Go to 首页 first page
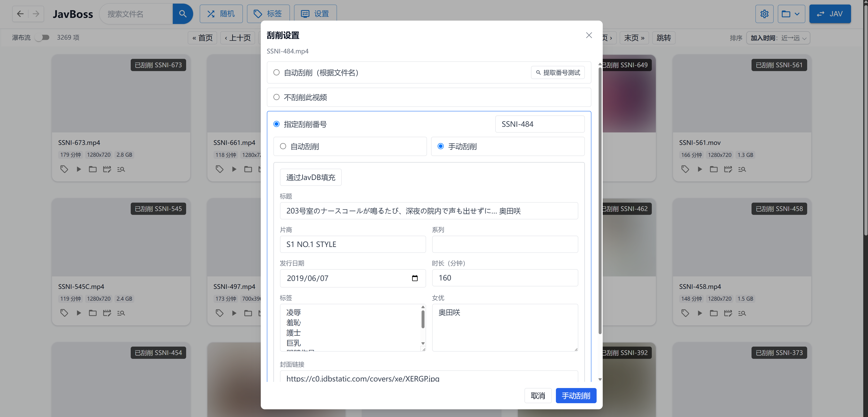This screenshot has height=417, width=868. point(202,38)
